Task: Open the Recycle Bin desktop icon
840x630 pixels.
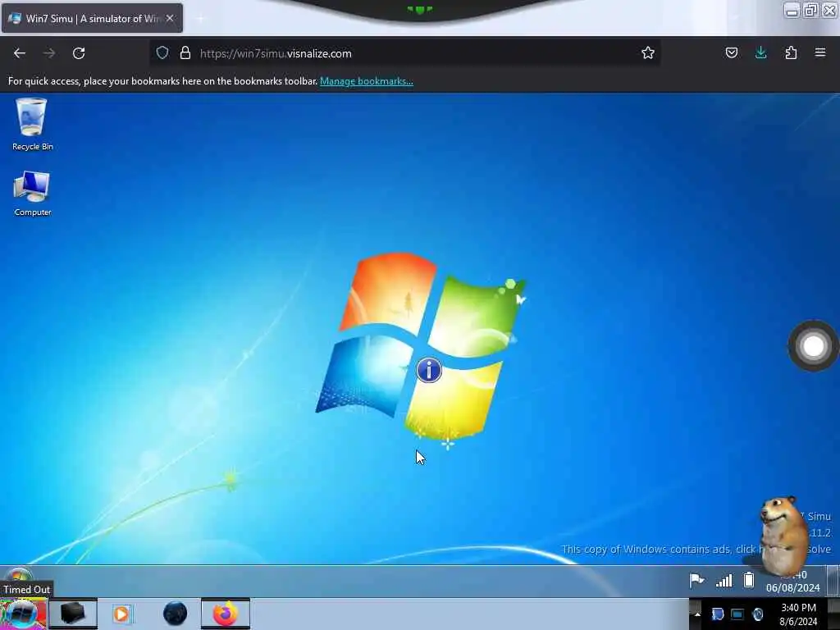Action: tap(32, 125)
